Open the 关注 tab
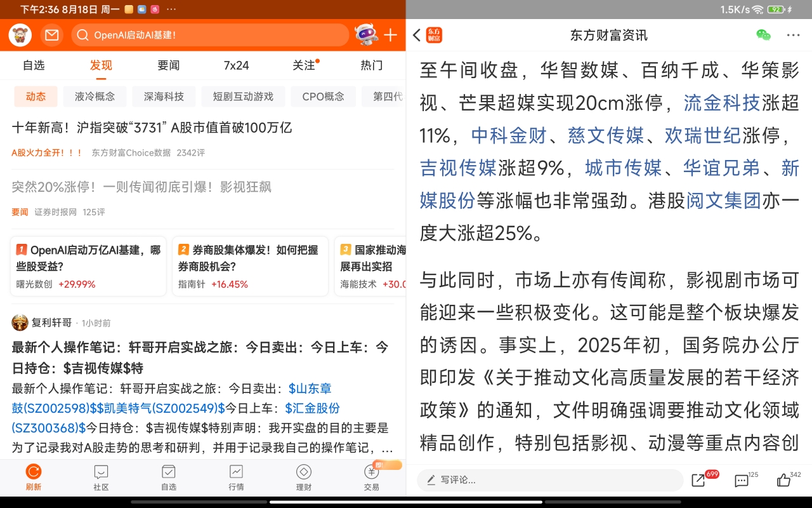 [304, 65]
